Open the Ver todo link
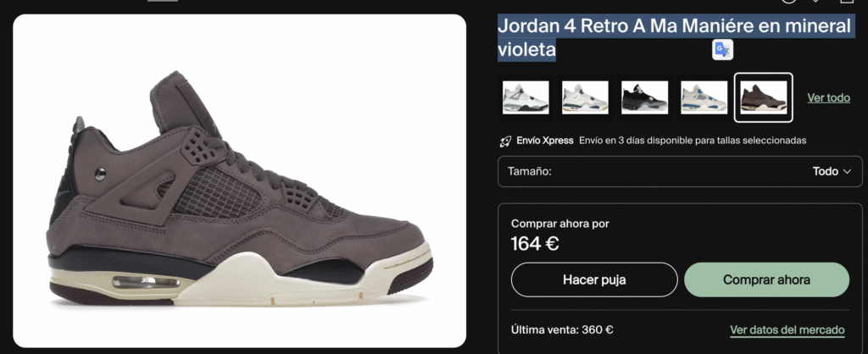 [829, 98]
